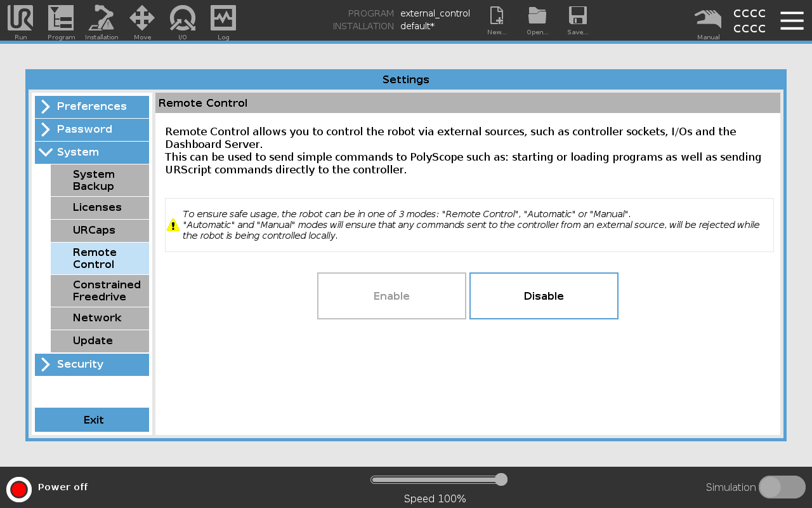This screenshot has width=812, height=508.
Task: Click the Manual operational mode icon
Action: coord(708,19)
